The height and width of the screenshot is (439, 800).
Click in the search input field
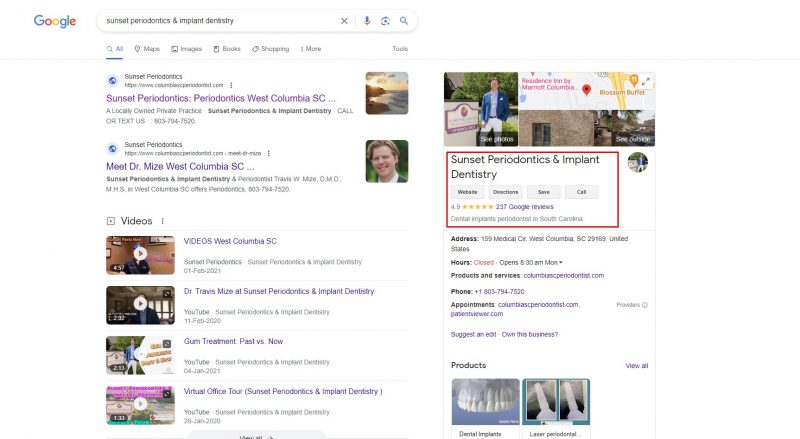tap(220, 21)
